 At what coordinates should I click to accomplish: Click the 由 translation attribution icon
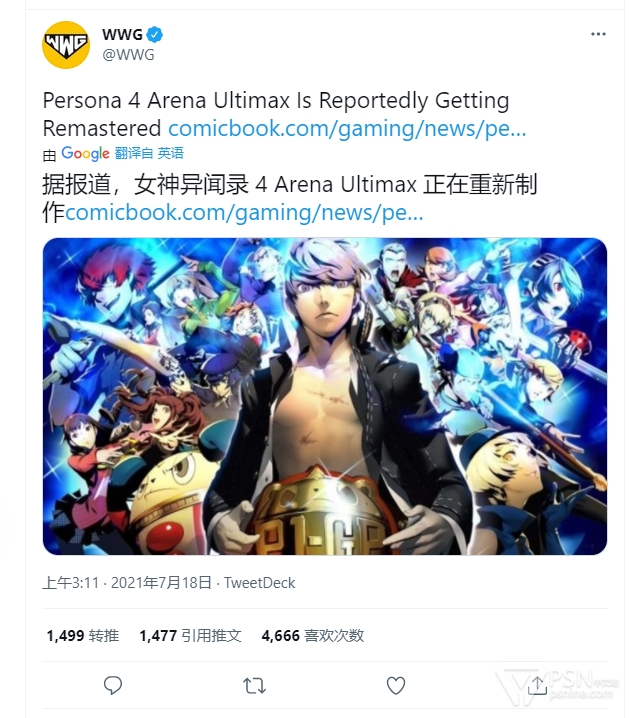pyautogui.click(x=49, y=155)
